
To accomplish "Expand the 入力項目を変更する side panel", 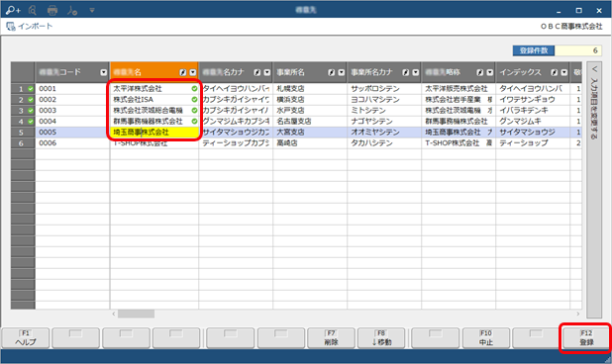I will point(594,189).
